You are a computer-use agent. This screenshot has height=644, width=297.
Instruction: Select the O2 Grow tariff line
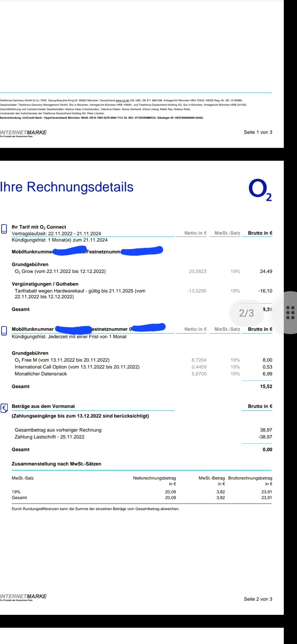pos(60,271)
